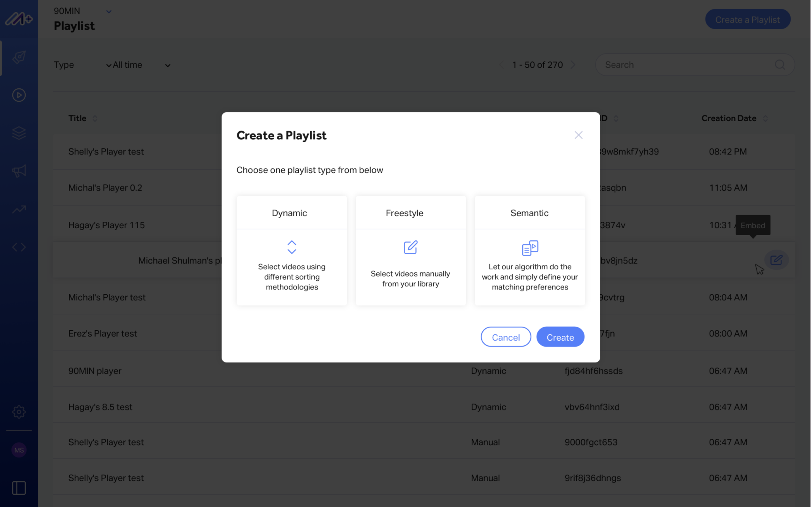
Task: Click the Cancel button
Action: pos(506,337)
